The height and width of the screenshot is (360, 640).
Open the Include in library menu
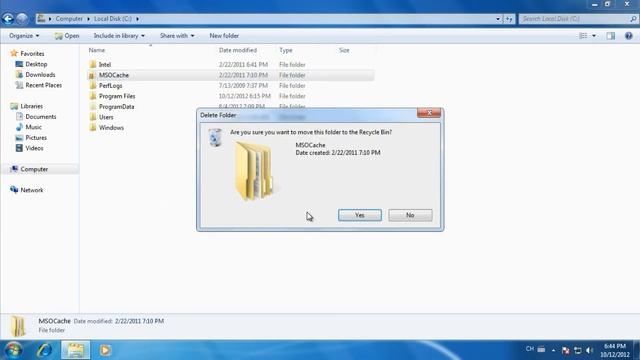[119, 36]
